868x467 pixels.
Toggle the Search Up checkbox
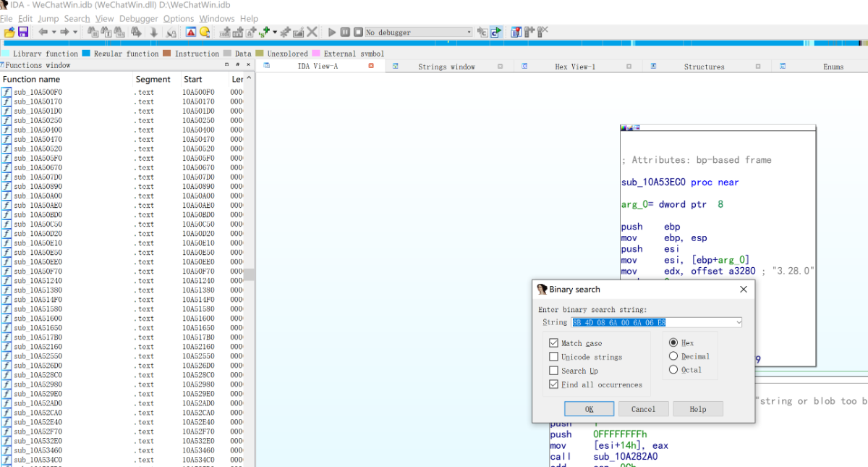(554, 371)
